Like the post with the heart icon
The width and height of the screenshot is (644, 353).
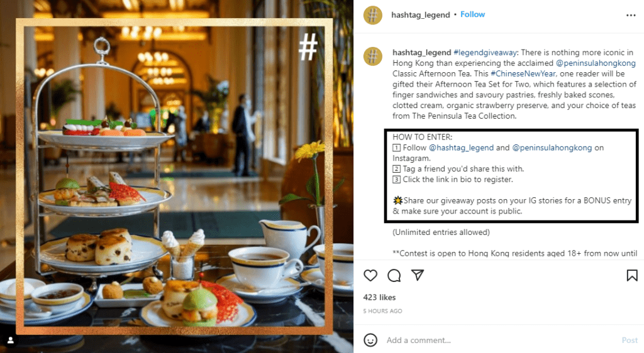point(370,276)
